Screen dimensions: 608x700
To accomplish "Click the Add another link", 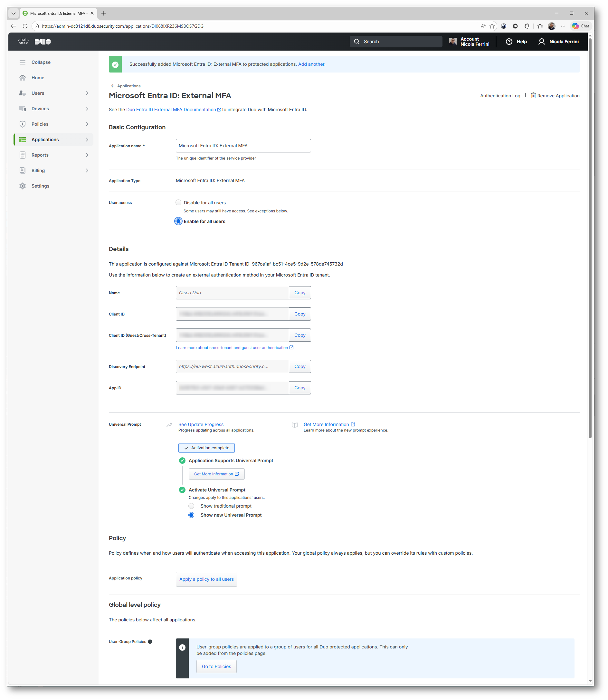I will click(x=311, y=64).
